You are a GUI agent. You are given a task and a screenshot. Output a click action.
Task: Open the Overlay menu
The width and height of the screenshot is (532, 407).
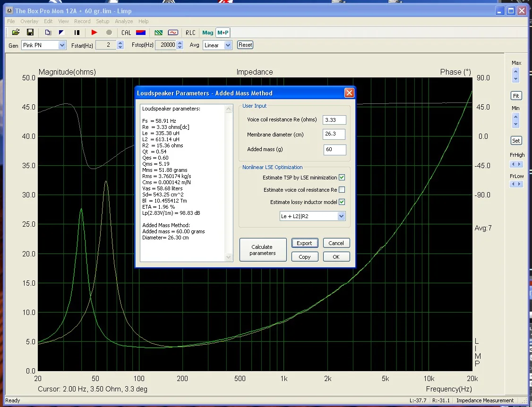(x=29, y=21)
